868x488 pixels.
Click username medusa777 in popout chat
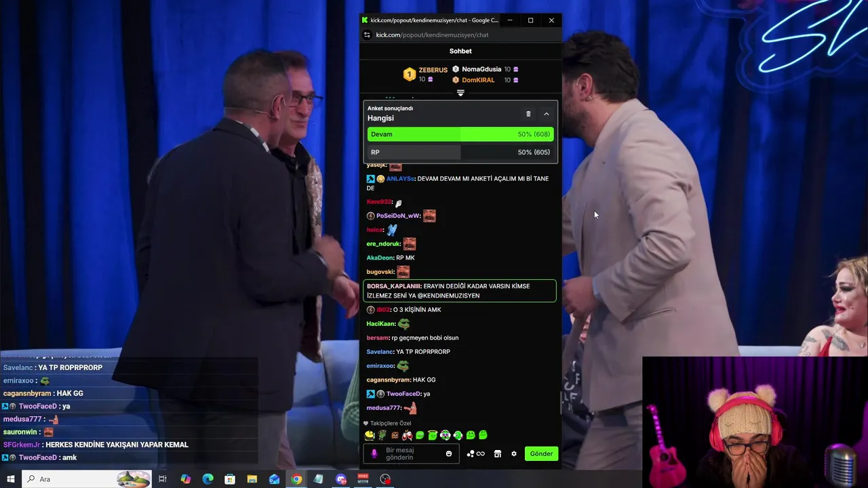(x=383, y=408)
